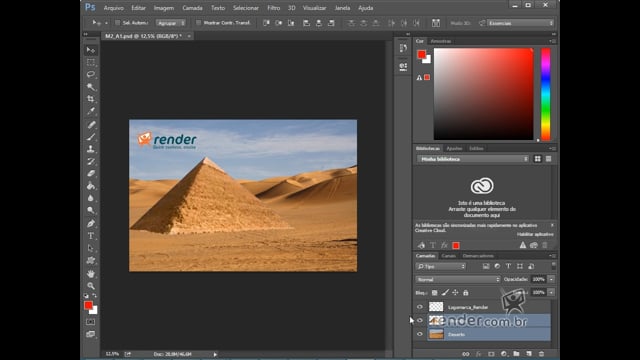This screenshot has width=640, height=360.
Task: Select the Zoom tool in the toolbox
Action: tap(91, 286)
